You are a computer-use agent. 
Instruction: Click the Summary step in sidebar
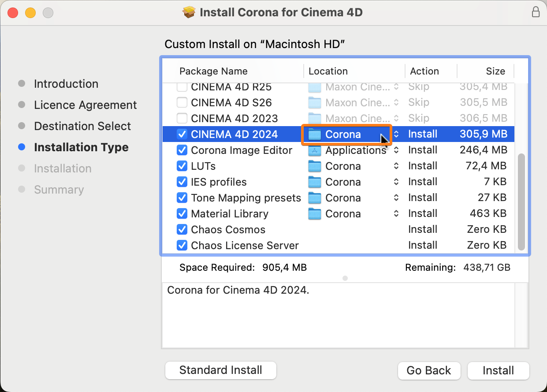pyautogui.click(x=59, y=190)
